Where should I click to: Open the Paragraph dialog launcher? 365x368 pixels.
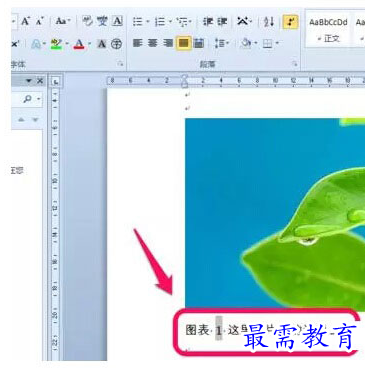294,64
